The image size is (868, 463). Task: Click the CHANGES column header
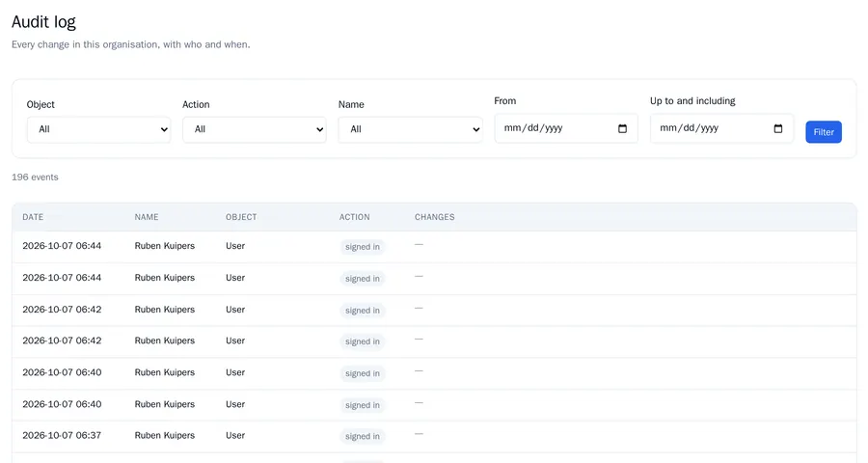click(435, 217)
